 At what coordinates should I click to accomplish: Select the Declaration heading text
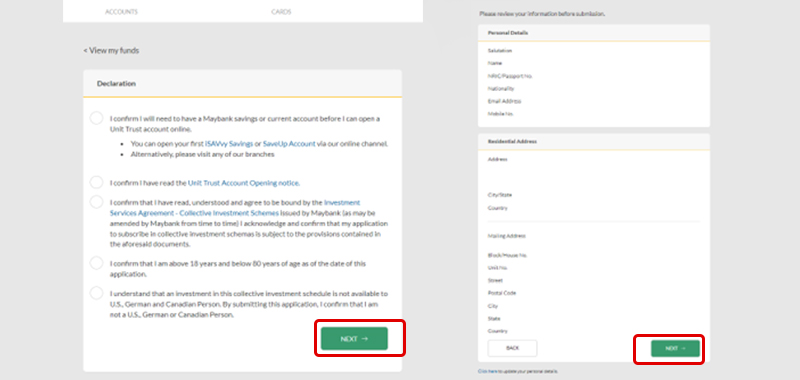116,83
